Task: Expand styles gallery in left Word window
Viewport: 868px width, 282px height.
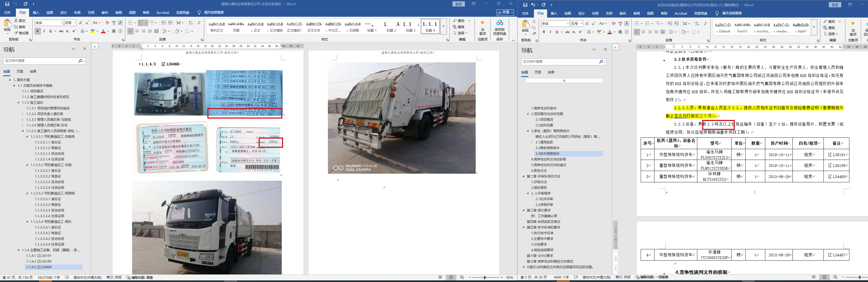Action: pos(443,27)
